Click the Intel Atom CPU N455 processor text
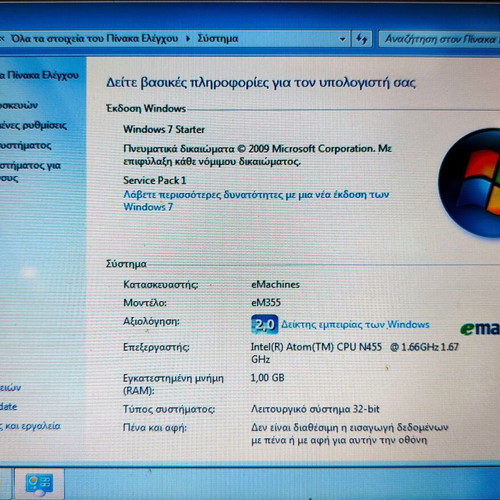Screen dimensions: 500x500 pos(355,353)
